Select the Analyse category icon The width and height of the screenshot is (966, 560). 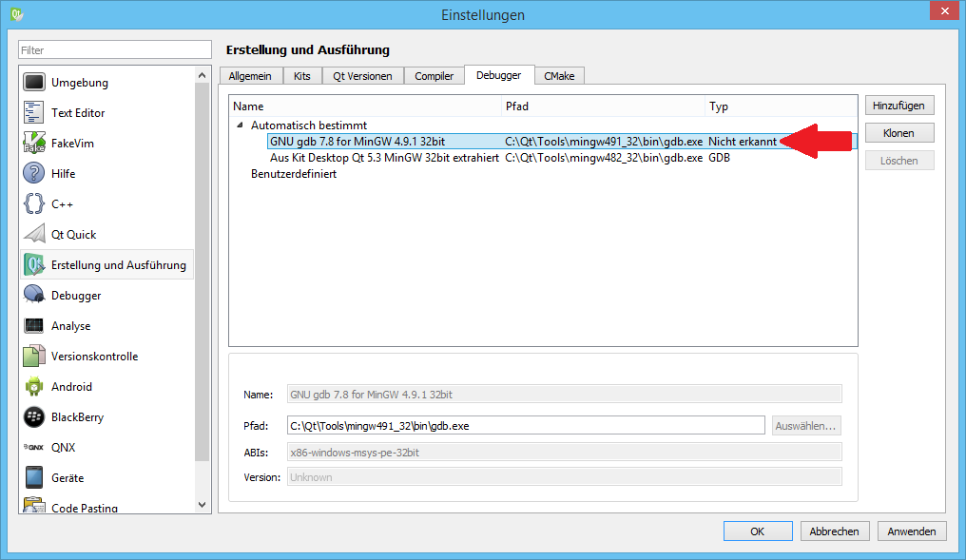[34, 325]
